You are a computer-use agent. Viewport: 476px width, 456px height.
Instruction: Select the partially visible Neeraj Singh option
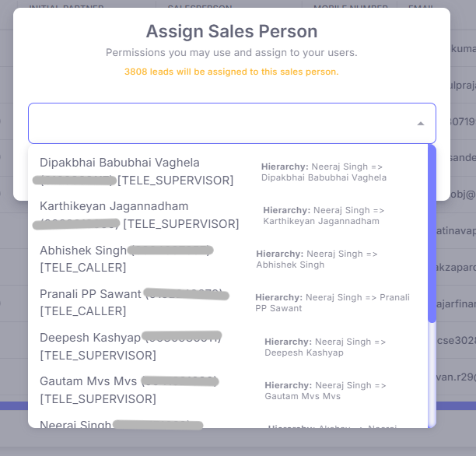pyautogui.click(x=76, y=424)
